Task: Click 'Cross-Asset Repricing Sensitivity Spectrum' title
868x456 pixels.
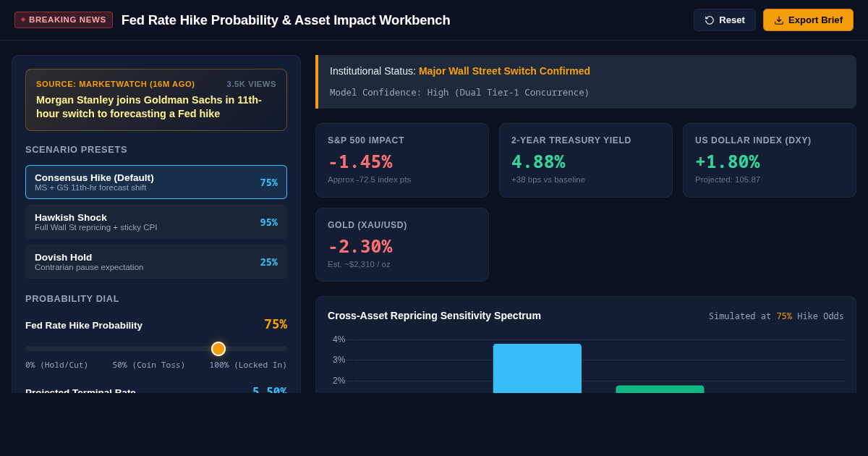Action: pyautogui.click(x=434, y=316)
